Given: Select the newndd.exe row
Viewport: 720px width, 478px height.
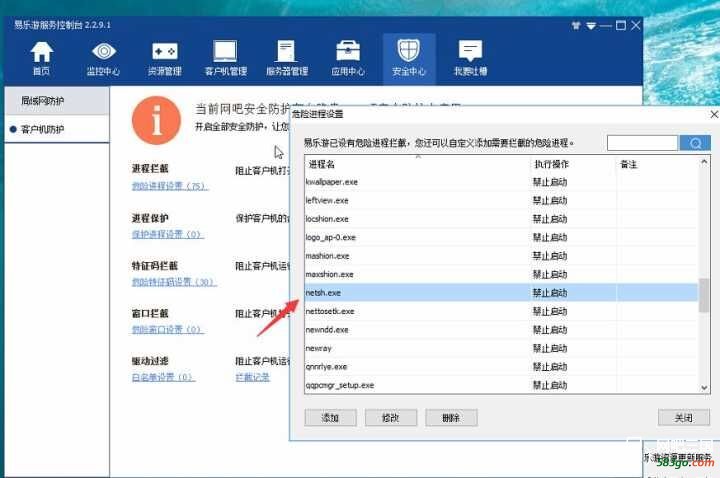Looking at the screenshot, I should (501, 330).
